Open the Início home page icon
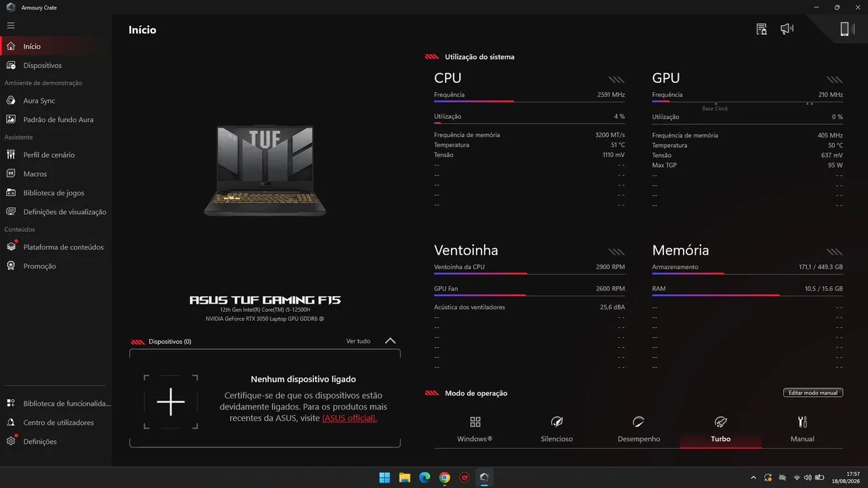The height and width of the screenshot is (488, 868). coord(11,46)
